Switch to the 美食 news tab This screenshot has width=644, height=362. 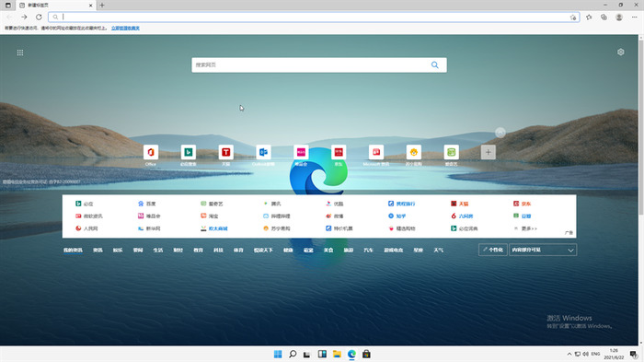click(328, 251)
